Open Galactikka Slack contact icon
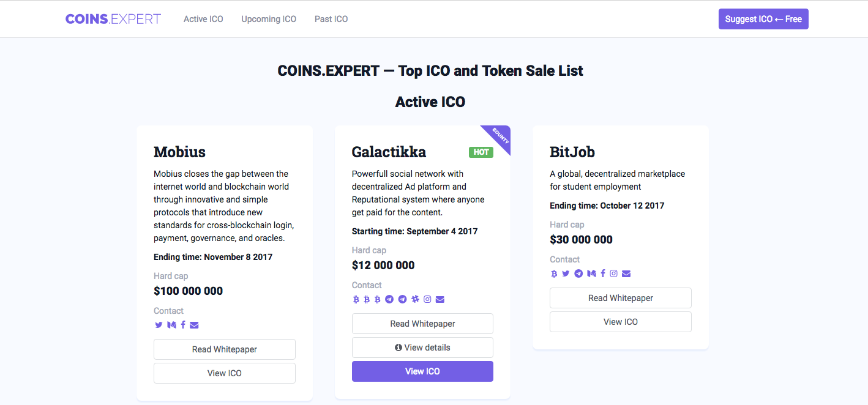The height and width of the screenshot is (405, 868). [x=415, y=299]
